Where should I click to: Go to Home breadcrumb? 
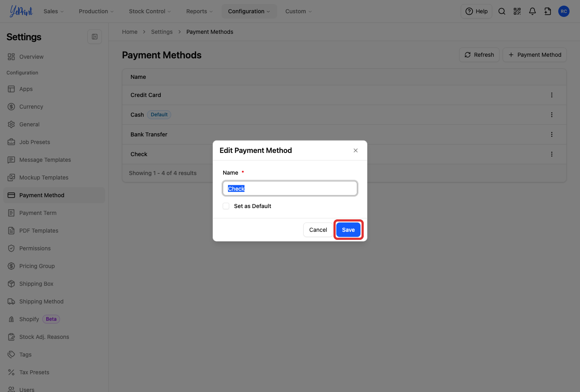[x=130, y=32]
